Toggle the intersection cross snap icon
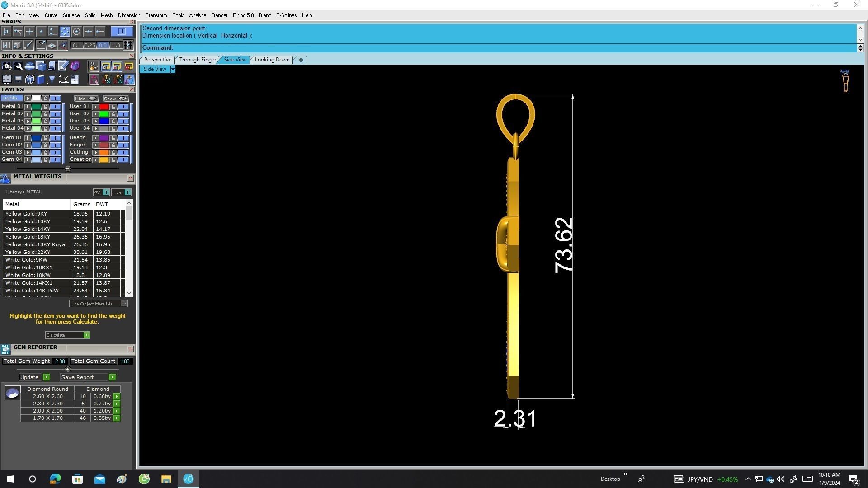Viewport: 868px width, 488px height. click(29, 31)
